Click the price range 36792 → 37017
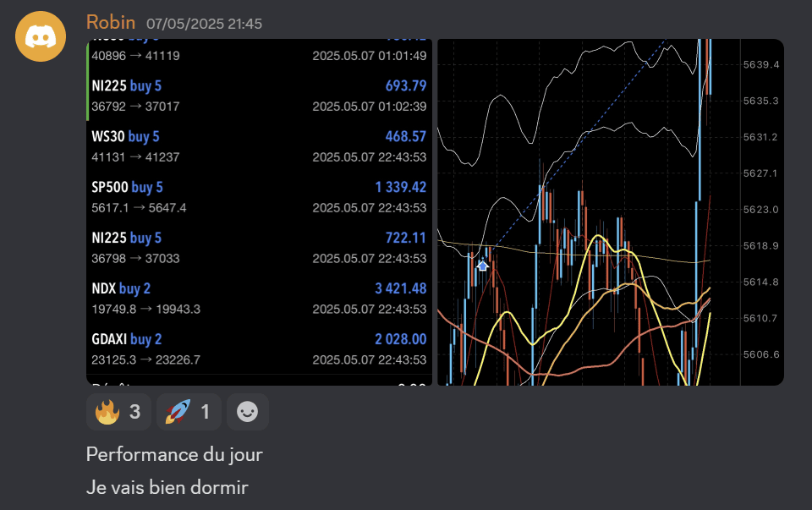The height and width of the screenshot is (510, 812). click(135, 106)
